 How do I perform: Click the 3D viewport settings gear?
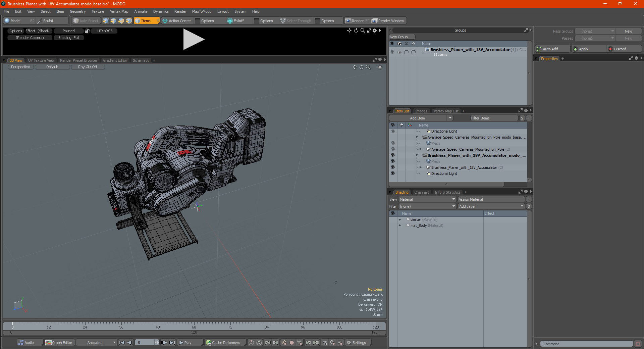point(380,67)
